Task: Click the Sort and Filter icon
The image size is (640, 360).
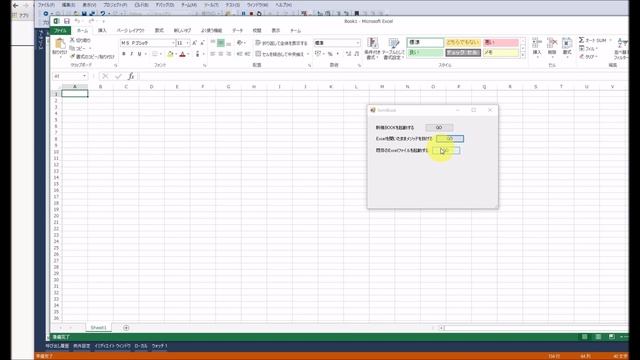Action: (x=622, y=43)
